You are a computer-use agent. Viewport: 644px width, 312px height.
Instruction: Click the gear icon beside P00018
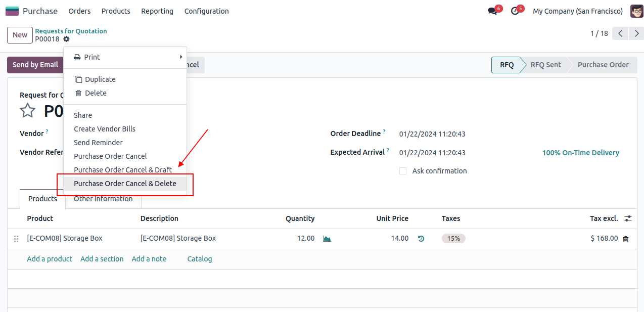click(x=67, y=39)
